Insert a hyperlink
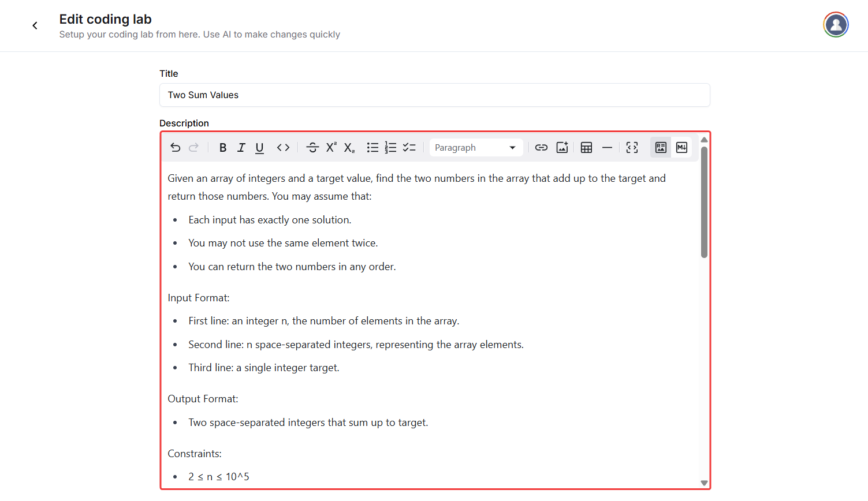This screenshot has width=868, height=501. coord(541,148)
